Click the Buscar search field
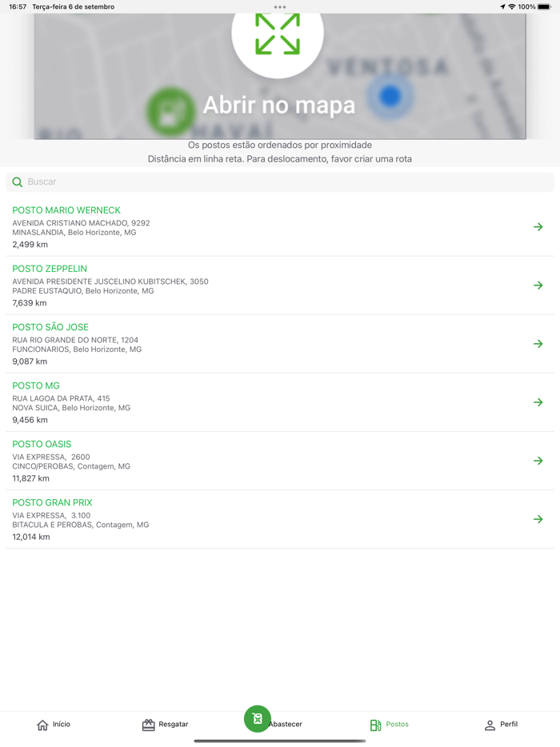This screenshot has width=560, height=747. [x=280, y=182]
